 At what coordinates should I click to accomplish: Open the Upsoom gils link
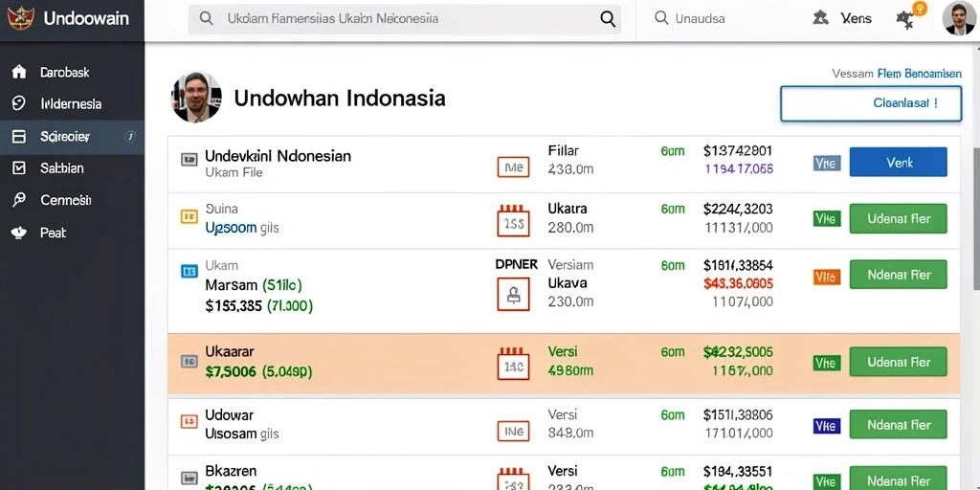[242, 228]
